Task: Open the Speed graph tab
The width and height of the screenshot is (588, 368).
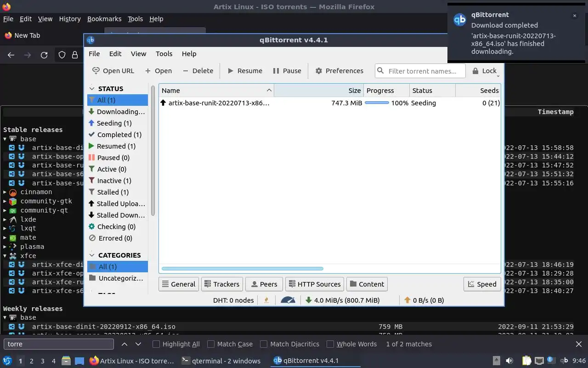Action: point(482,284)
